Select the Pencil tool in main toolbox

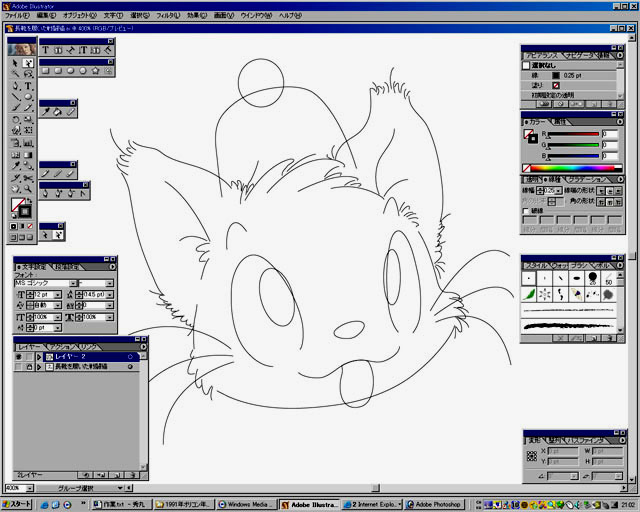click(x=28, y=108)
